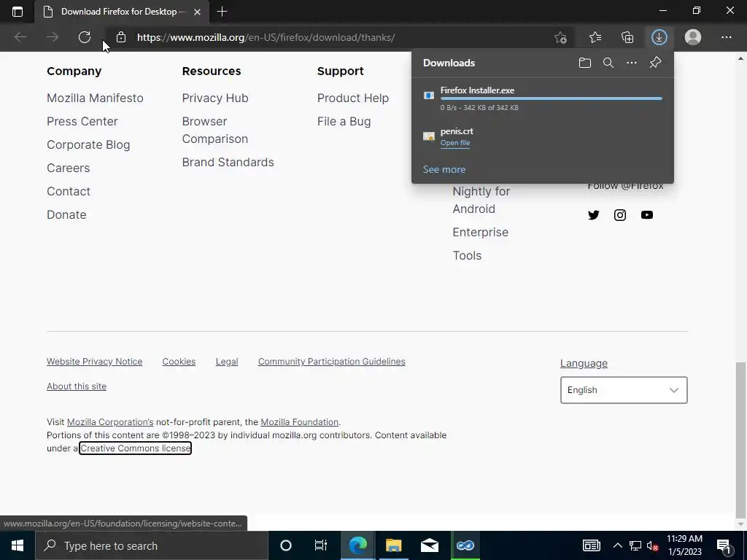Open the Favorites list icon
This screenshot has width=747, height=560.
(x=595, y=37)
